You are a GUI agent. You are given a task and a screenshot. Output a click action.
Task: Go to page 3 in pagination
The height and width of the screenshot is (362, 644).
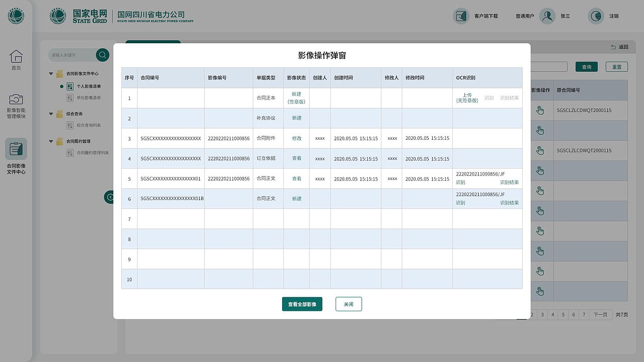coord(542,315)
